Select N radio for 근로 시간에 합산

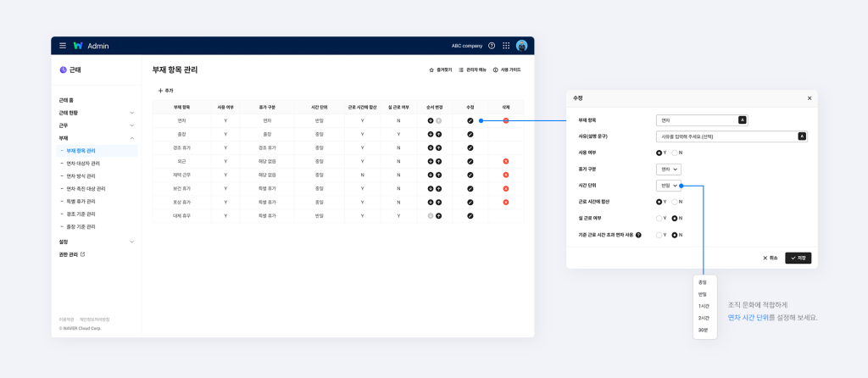pyautogui.click(x=675, y=202)
